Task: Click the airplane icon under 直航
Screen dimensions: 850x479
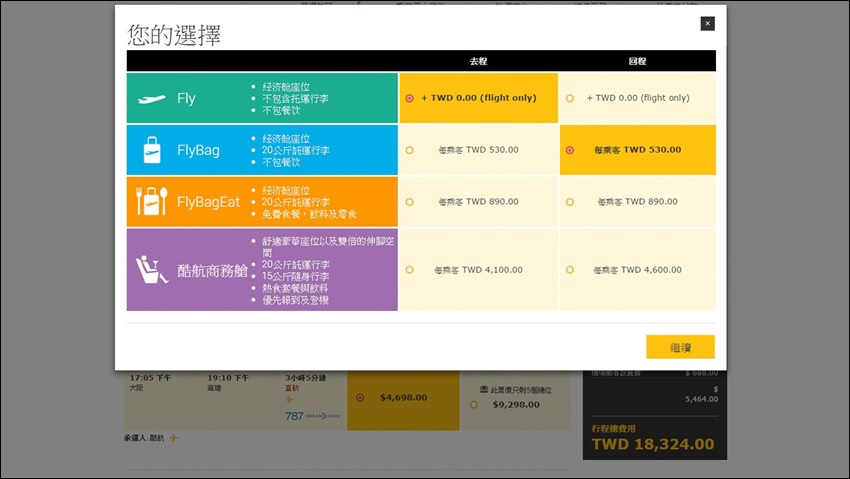Action: click(x=289, y=399)
